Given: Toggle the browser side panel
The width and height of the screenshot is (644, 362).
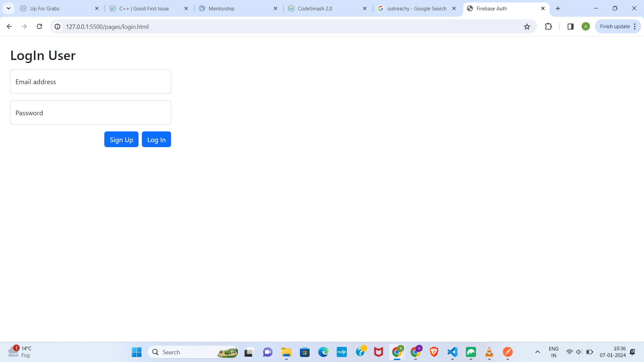Looking at the screenshot, I should point(571,26).
